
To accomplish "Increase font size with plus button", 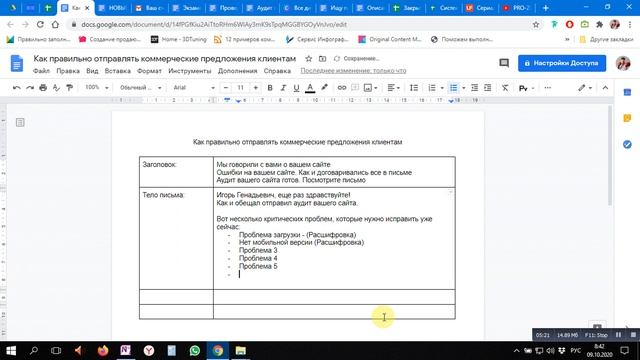I will 256,88.
